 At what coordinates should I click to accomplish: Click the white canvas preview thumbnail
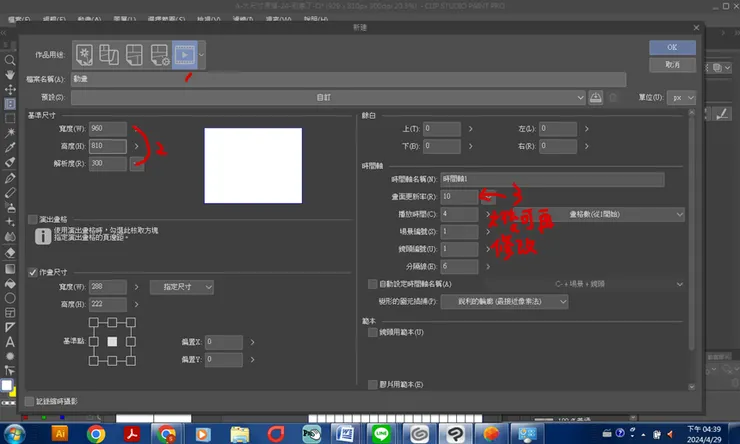point(253,166)
